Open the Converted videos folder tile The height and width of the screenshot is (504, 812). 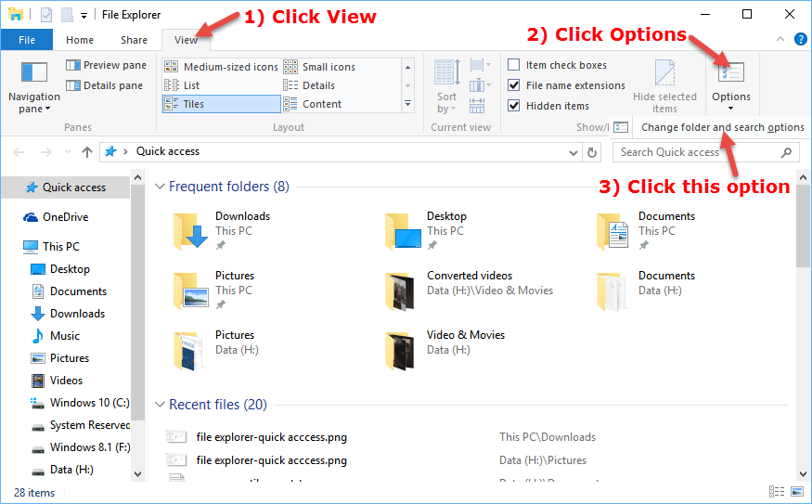[470, 291]
